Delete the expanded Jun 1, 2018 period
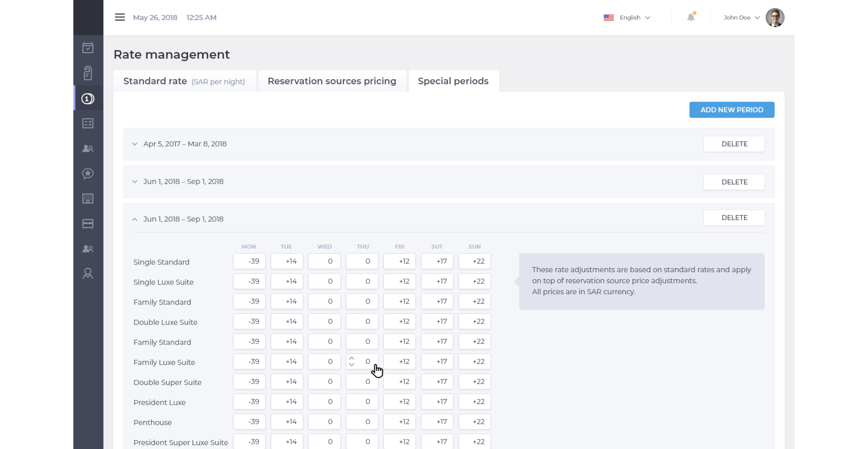The height and width of the screenshot is (449, 868). tap(734, 218)
